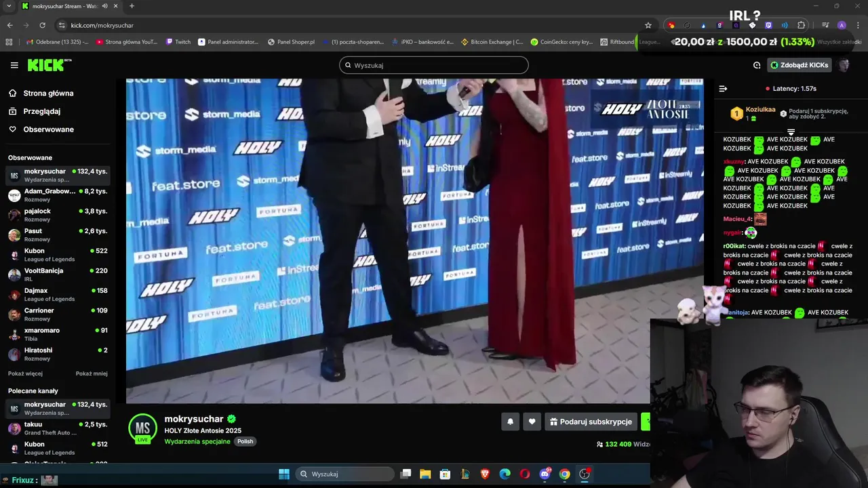Mute the tab audio speaker icon
The width and height of the screenshot is (868, 488).
point(104,6)
